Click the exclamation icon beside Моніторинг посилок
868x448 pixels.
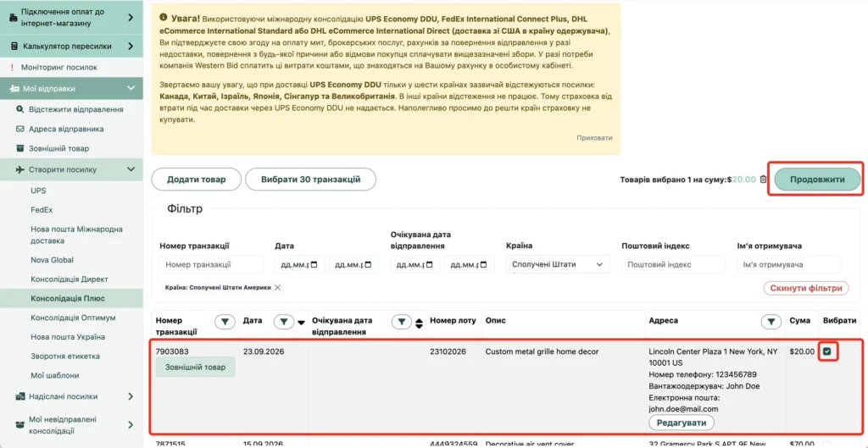coord(12,68)
